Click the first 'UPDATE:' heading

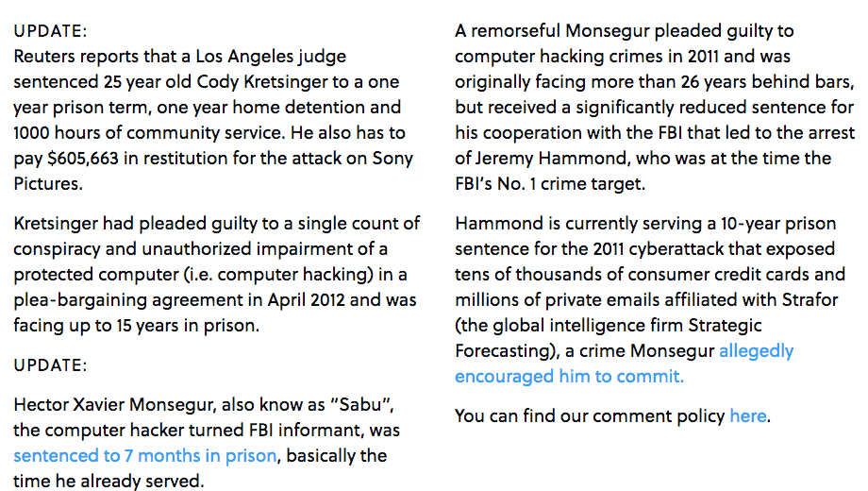pyautogui.click(x=50, y=31)
